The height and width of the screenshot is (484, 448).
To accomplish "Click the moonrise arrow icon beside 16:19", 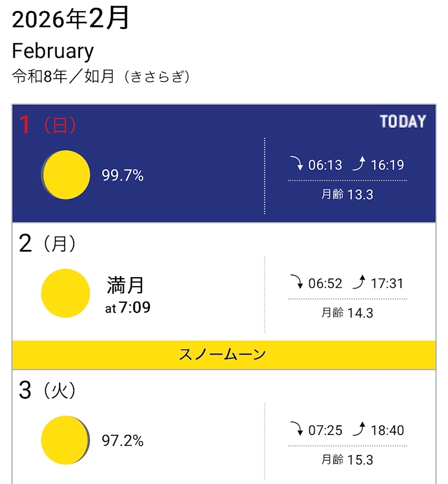I will tap(358, 164).
